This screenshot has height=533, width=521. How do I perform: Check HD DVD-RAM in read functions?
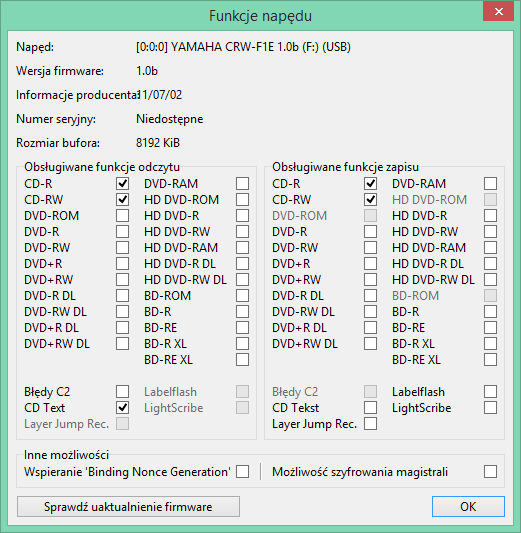[x=242, y=247]
